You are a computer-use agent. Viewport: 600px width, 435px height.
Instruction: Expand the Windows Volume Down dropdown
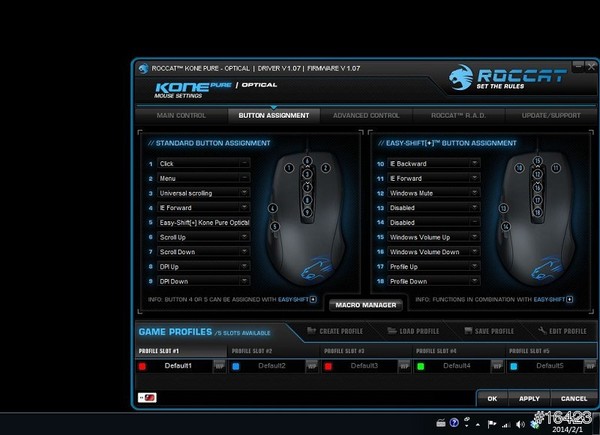(x=434, y=252)
